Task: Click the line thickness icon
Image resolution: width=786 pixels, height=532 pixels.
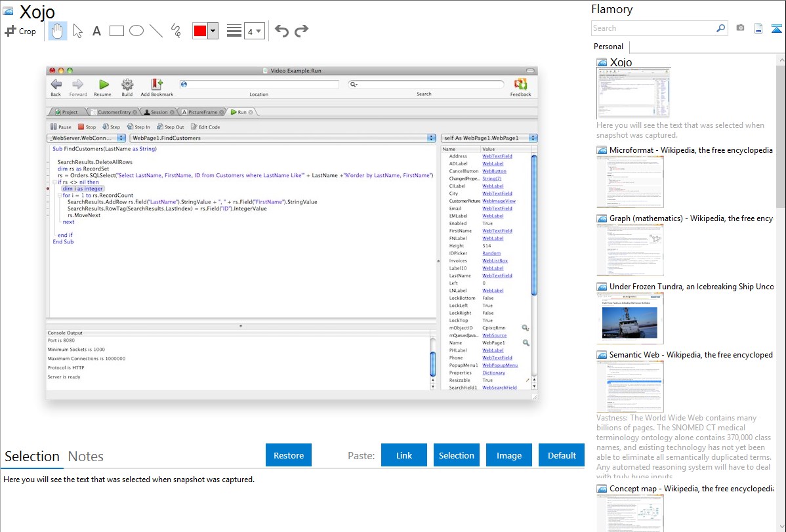Action: click(x=234, y=31)
